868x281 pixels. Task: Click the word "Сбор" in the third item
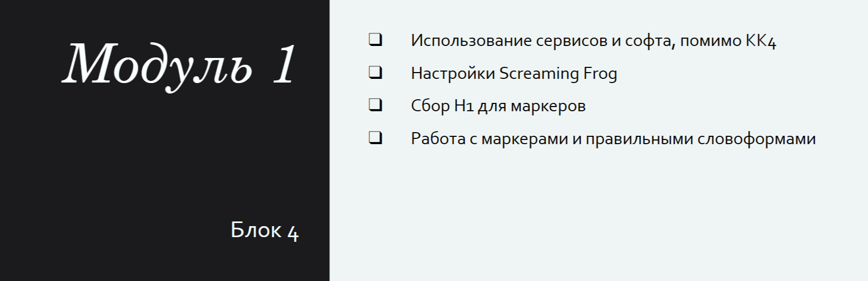coord(430,106)
